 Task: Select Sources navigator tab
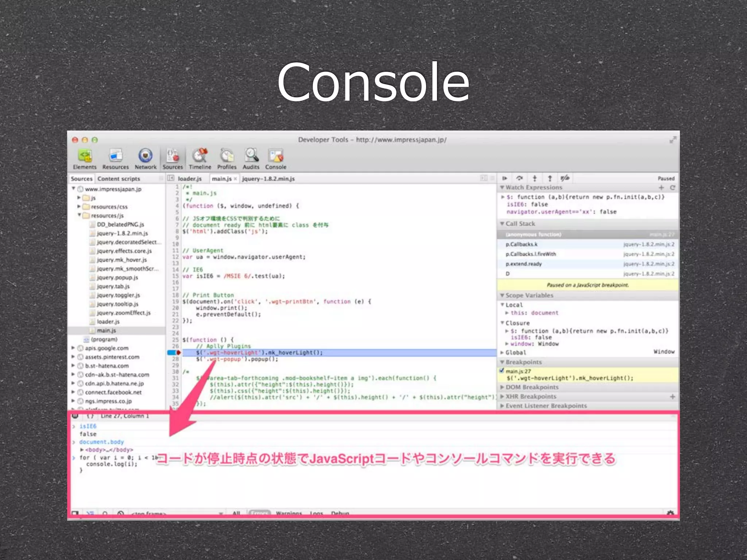pyautogui.click(x=82, y=179)
